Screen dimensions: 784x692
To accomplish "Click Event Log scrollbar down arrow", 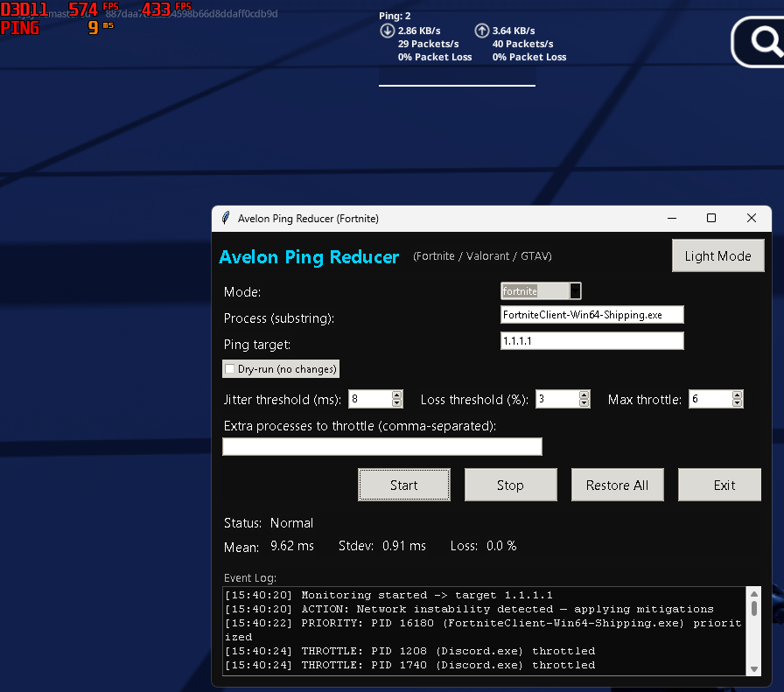I will pos(754,669).
